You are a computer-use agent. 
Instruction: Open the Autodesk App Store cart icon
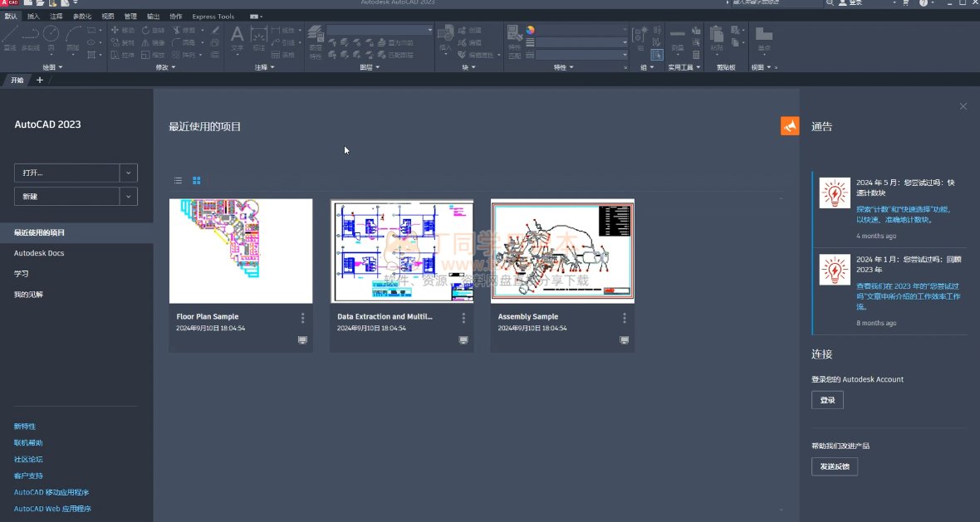click(905, 3)
